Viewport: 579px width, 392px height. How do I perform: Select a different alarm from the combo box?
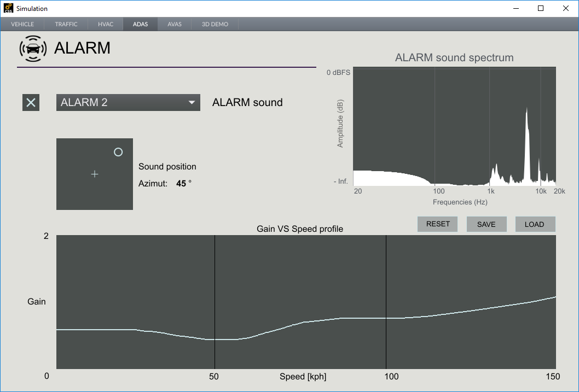tap(128, 102)
